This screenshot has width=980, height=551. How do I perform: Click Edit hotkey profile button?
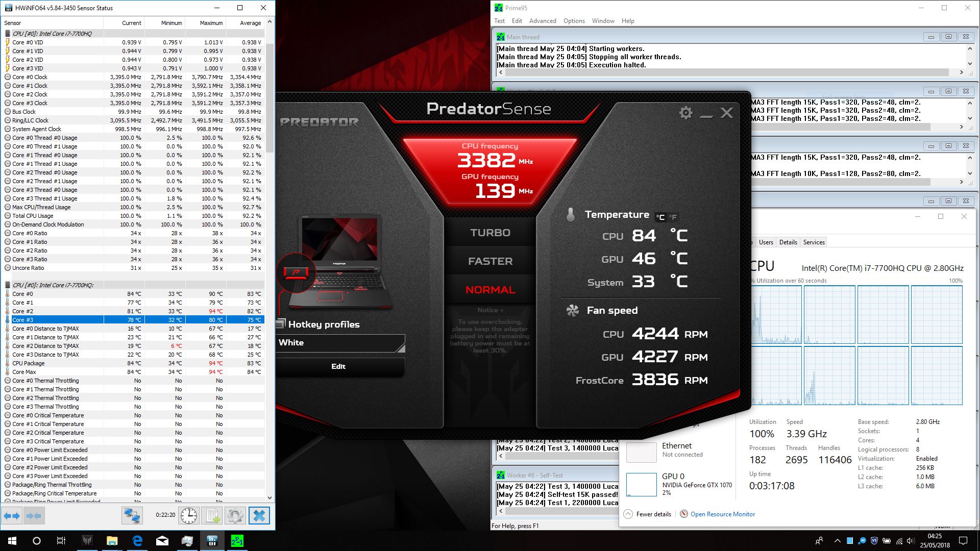click(x=338, y=367)
